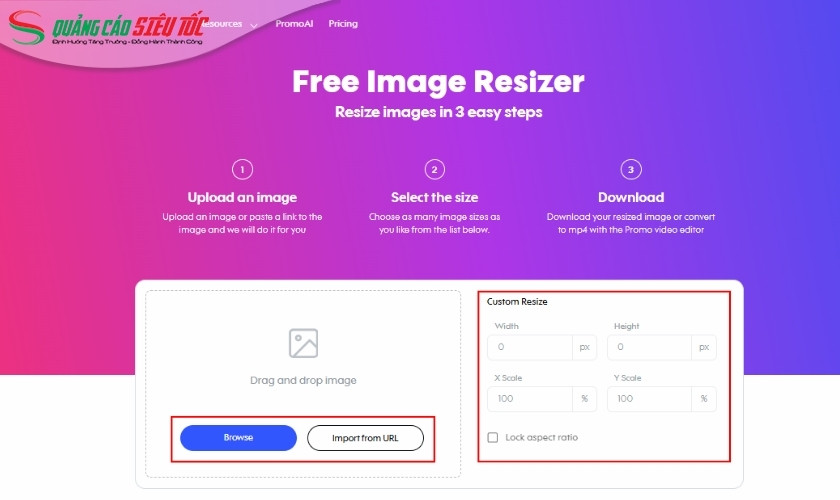Viewport: 840px width, 500px height.
Task: Click the Upload an image heading
Action: (x=242, y=197)
